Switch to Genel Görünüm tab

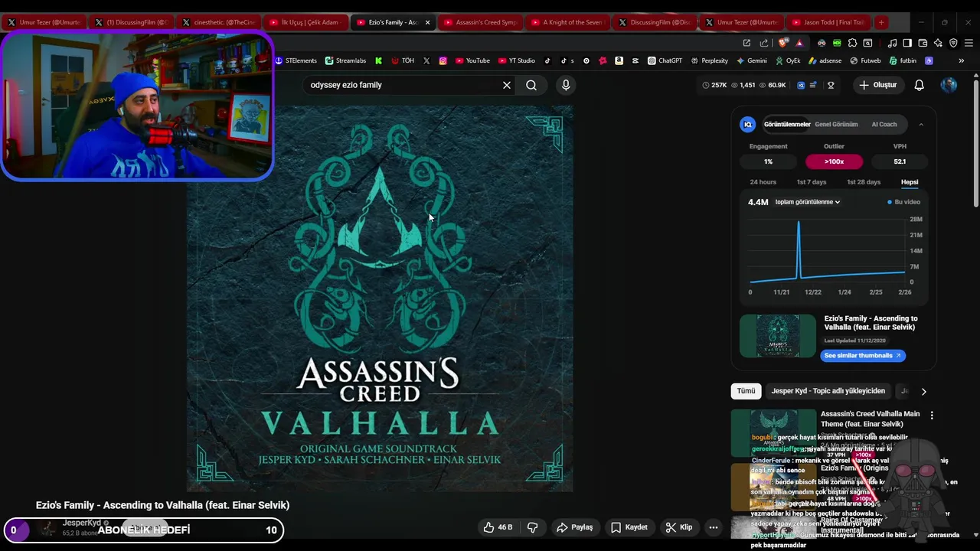tap(836, 124)
